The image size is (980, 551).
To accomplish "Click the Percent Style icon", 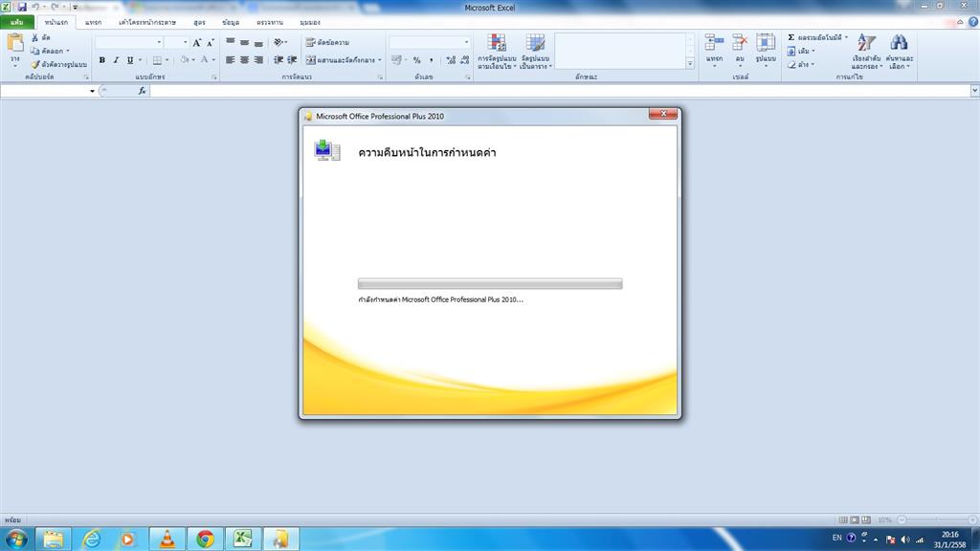I will tap(417, 60).
